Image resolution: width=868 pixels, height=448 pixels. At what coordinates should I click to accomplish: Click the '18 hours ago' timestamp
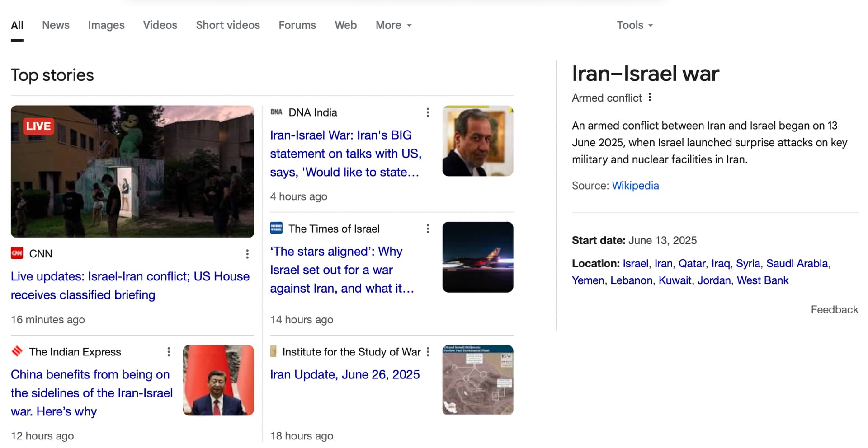tap(302, 436)
